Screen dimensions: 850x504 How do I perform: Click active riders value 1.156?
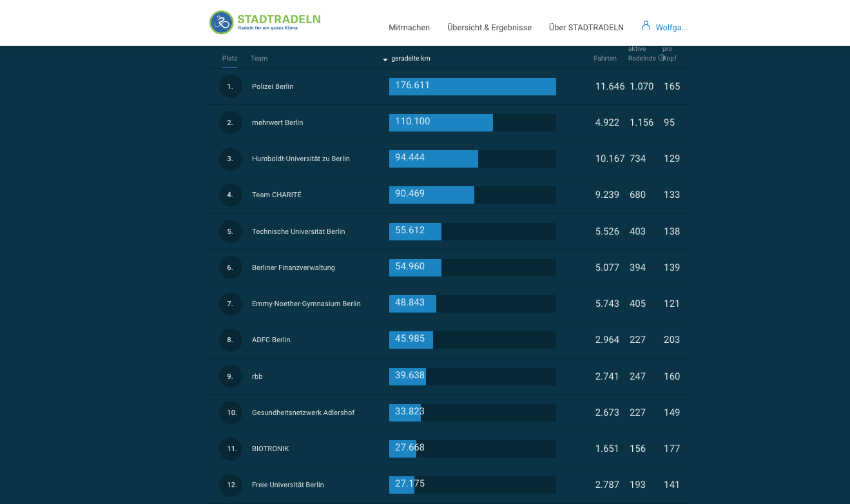(642, 122)
